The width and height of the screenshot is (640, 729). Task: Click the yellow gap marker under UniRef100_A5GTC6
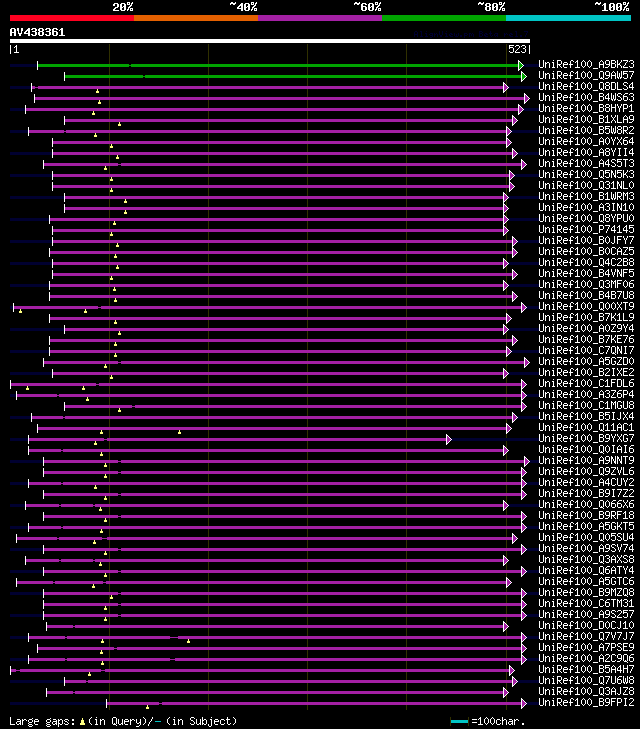click(x=93, y=586)
